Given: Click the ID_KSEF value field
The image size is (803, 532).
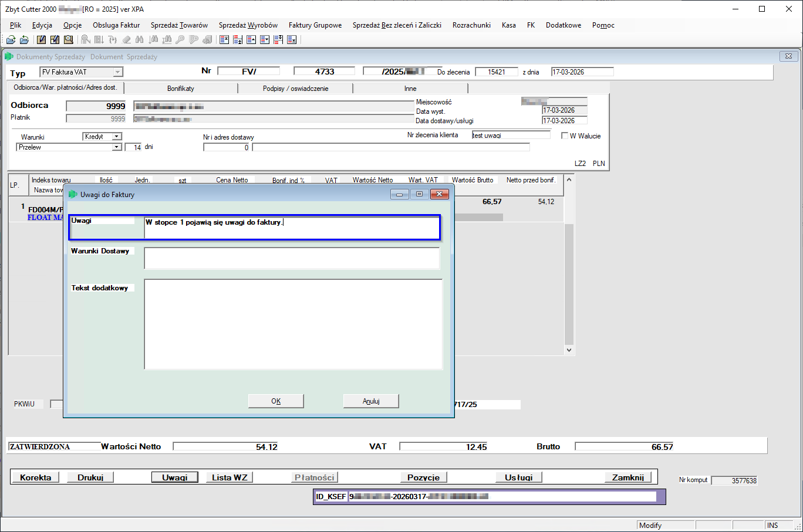Looking at the screenshot, I should [x=502, y=497].
